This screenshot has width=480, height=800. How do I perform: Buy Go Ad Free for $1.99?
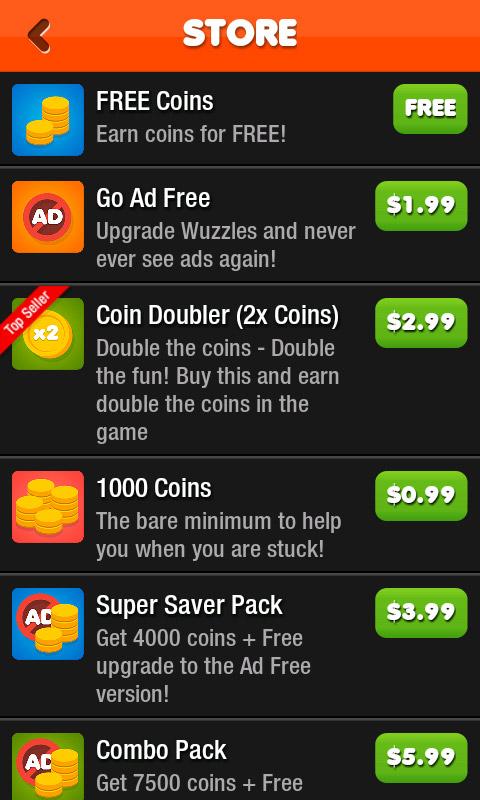tap(421, 206)
